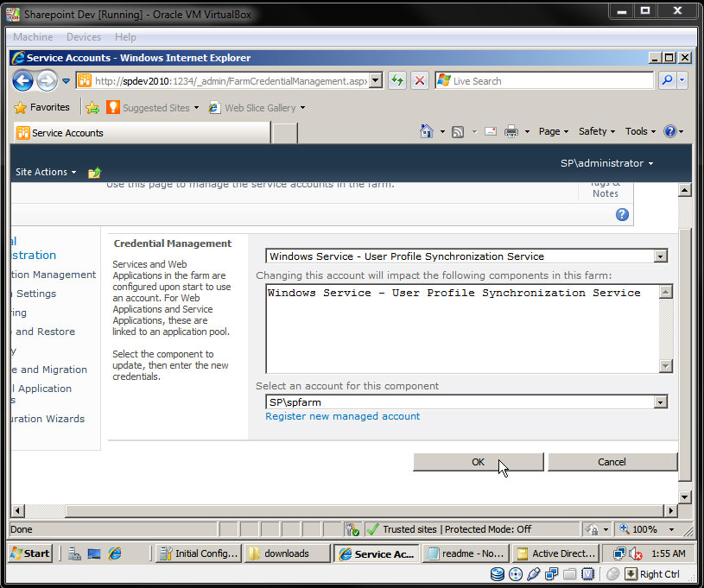Select the Service Accounts browser tab
This screenshot has height=588, width=704.
pyautogui.click(x=142, y=133)
